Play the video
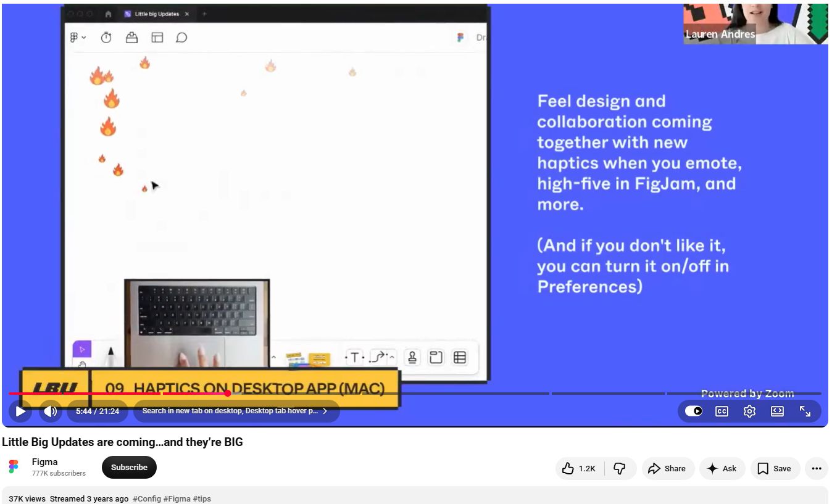Image resolution: width=832 pixels, height=504 pixels. click(x=20, y=411)
